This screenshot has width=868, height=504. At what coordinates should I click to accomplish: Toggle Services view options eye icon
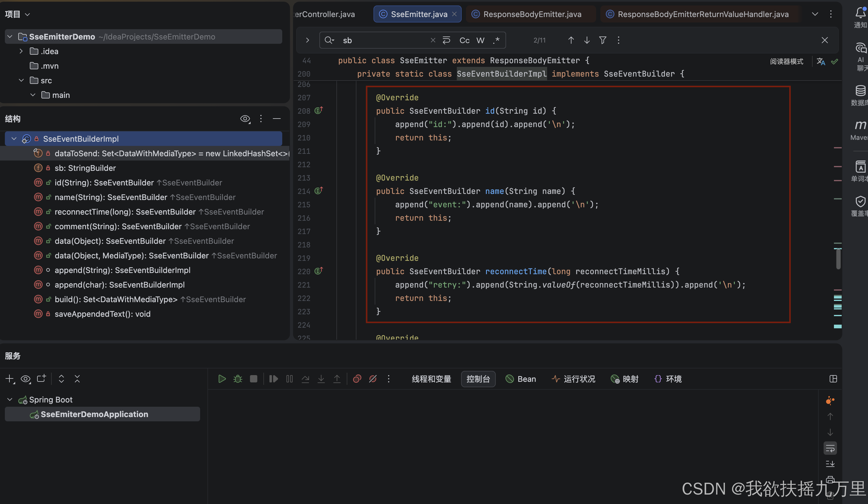26,379
